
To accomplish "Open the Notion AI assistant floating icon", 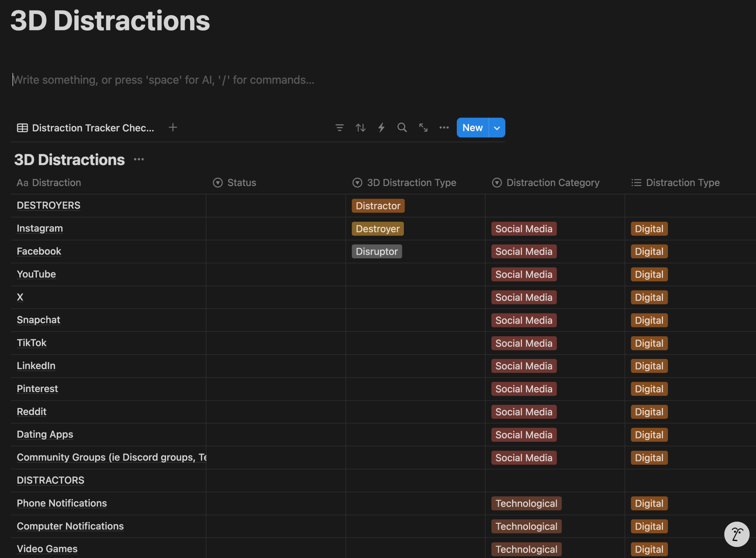I will [737, 534].
